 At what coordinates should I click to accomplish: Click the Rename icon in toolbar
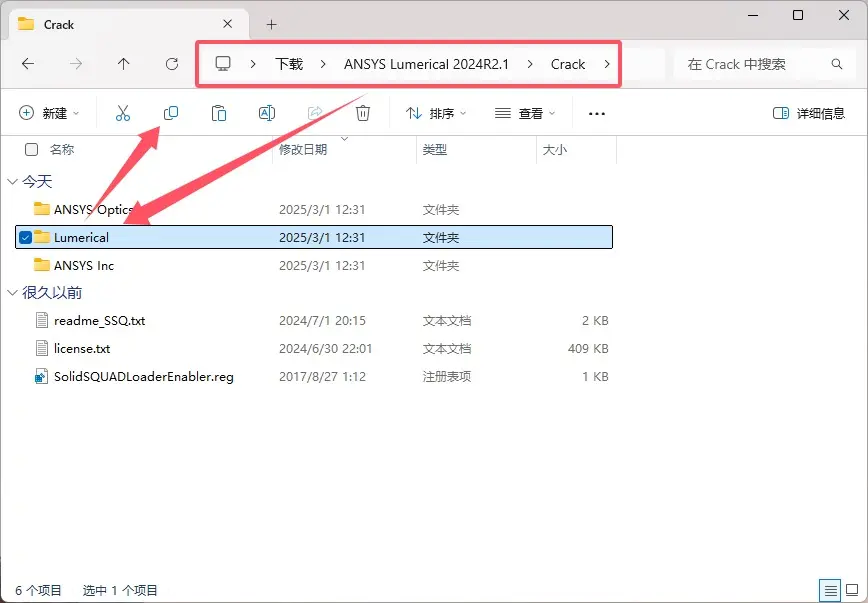point(267,114)
